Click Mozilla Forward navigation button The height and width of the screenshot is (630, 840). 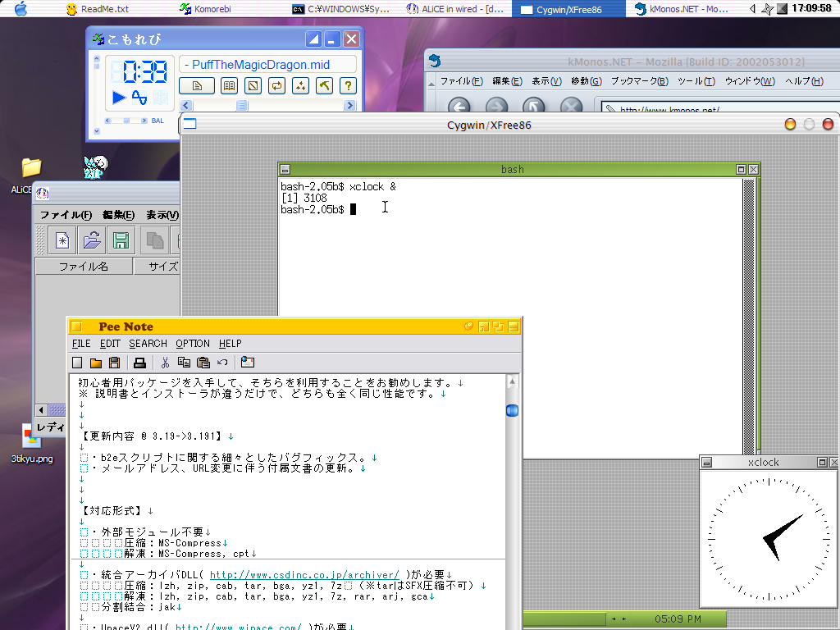click(x=496, y=105)
